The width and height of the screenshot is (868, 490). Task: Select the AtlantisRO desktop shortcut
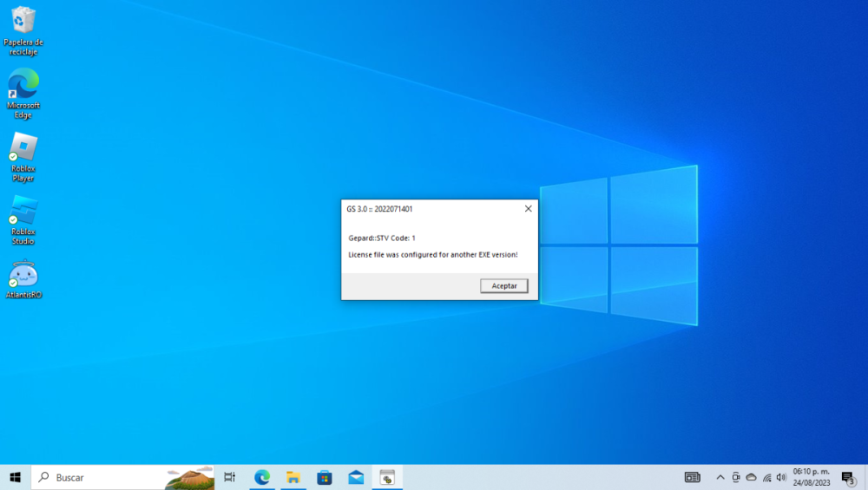pos(23,275)
